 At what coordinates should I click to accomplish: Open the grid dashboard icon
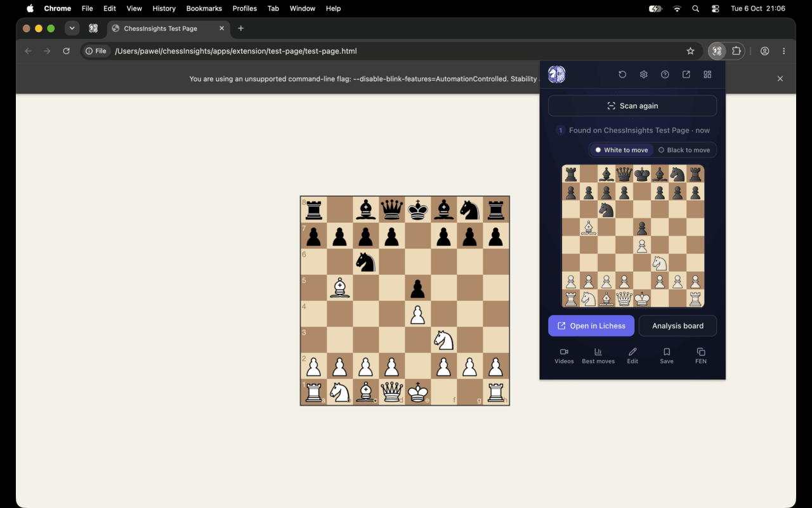tap(707, 74)
